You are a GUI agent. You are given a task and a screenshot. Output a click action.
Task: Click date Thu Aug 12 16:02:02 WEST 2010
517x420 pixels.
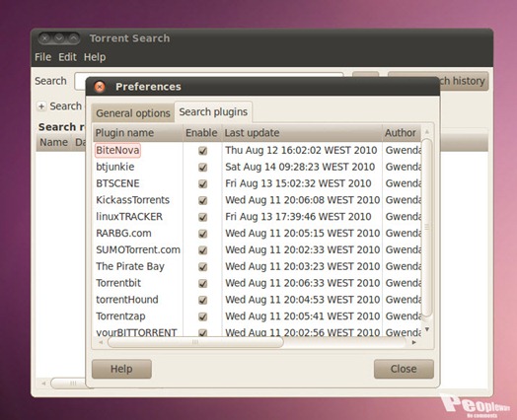pos(301,150)
